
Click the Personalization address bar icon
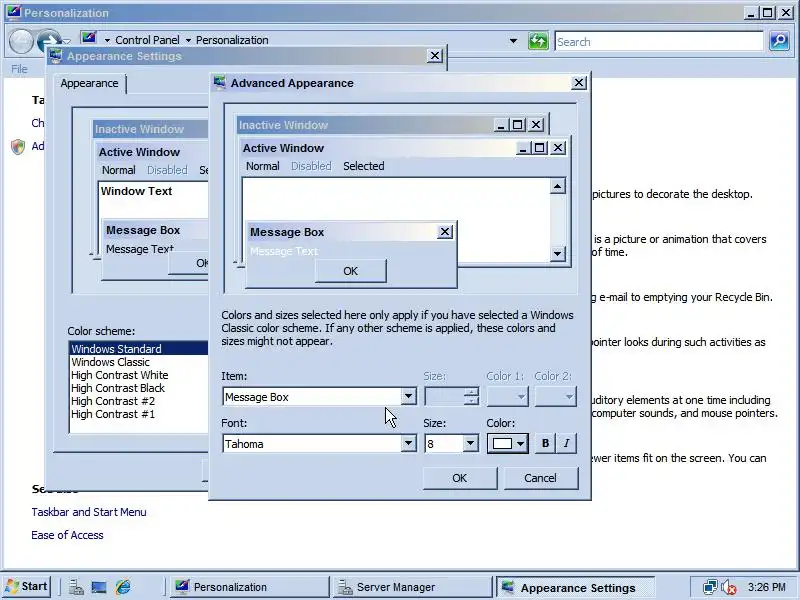89,38
